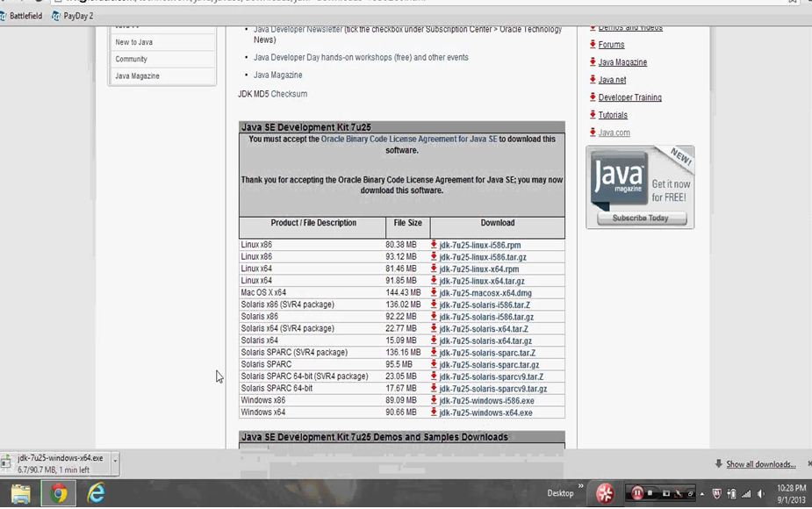812x509 pixels.
Task: Click red arrow icon beside Forums
Action: [593, 45]
